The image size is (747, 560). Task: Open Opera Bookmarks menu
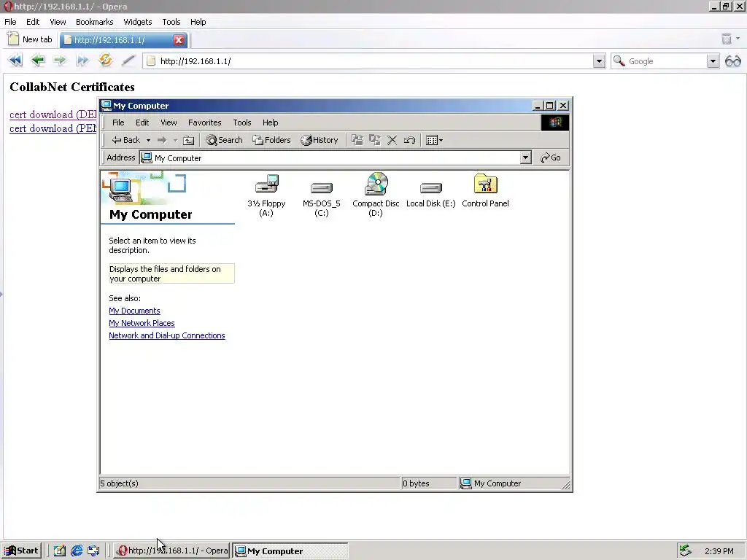point(94,22)
